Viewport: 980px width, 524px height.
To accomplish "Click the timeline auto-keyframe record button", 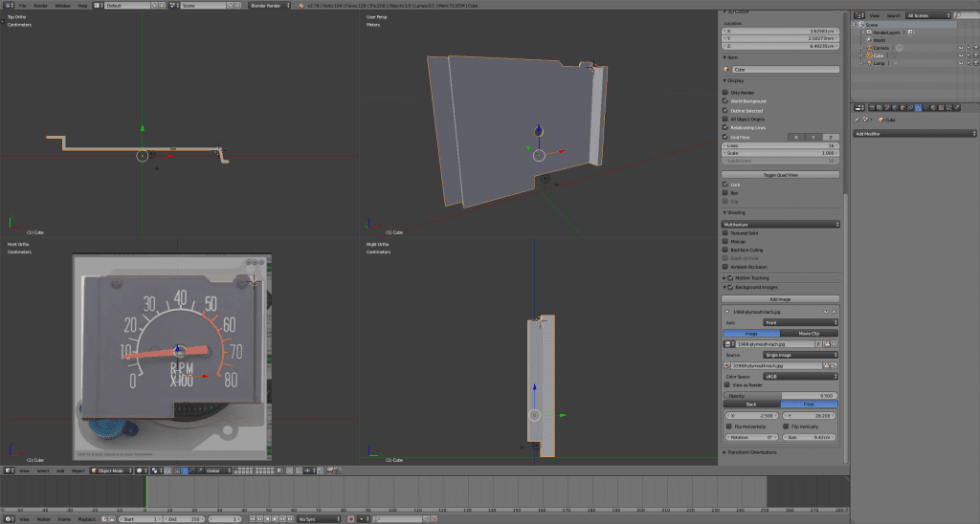I will pyautogui.click(x=350, y=518).
